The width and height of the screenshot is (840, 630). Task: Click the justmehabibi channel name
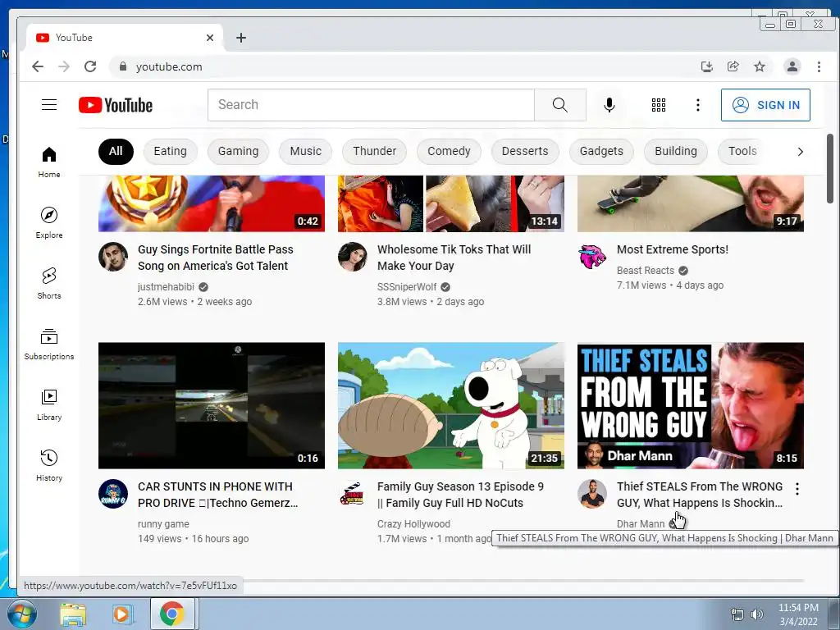tap(166, 287)
